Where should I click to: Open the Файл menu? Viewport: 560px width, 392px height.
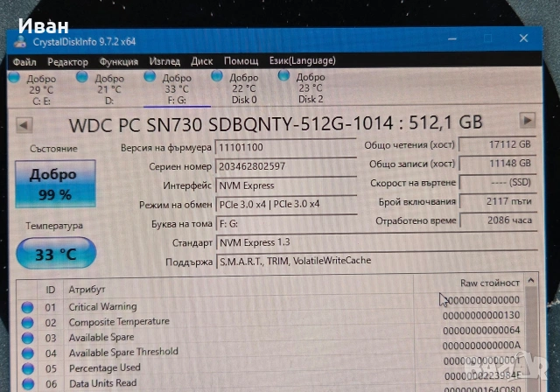pyautogui.click(x=24, y=62)
